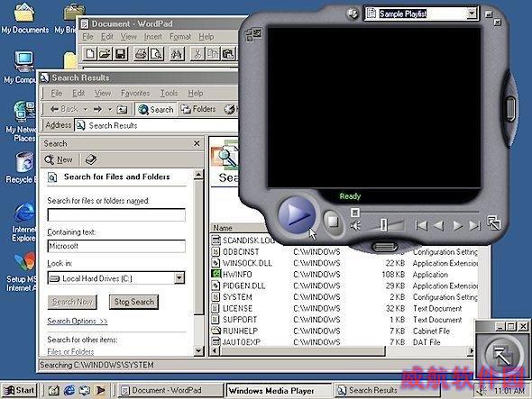Switch Media Player to full mode
The height and width of the screenshot is (399, 532).
(x=493, y=222)
